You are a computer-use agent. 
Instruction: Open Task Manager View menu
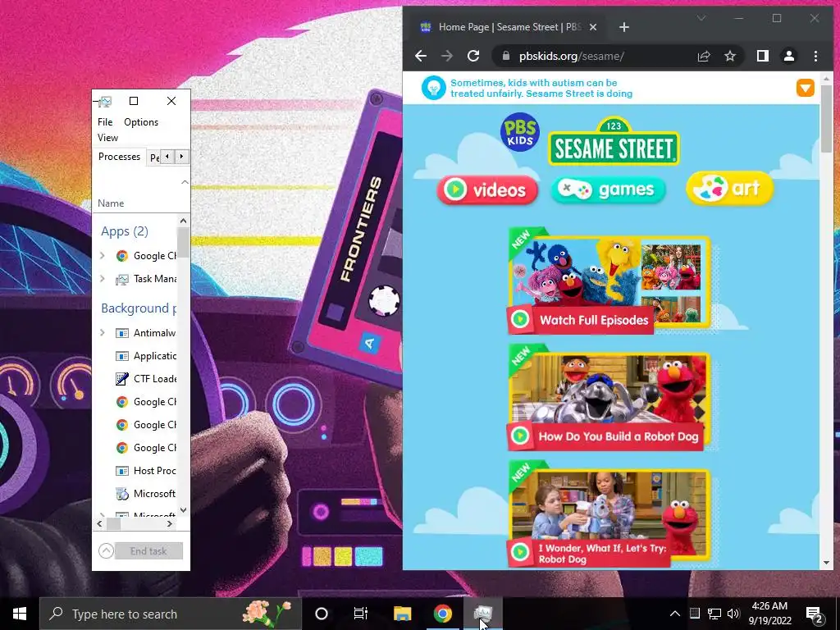[x=107, y=138]
